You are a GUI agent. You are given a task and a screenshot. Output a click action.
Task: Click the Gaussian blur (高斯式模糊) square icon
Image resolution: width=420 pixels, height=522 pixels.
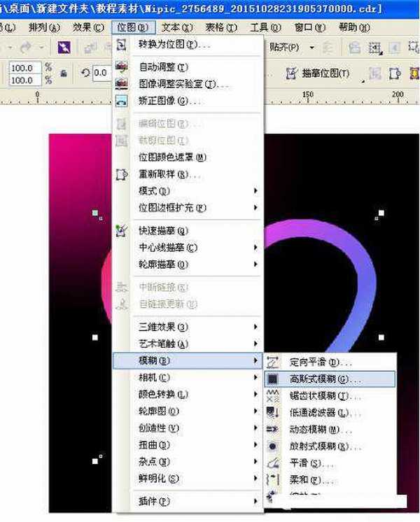273,379
